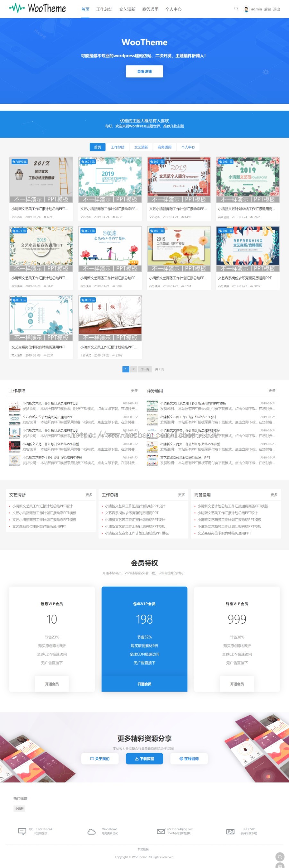Select the 首页 filter tab above the grid
The width and height of the screenshot is (289, 868).
pos(98,147)
